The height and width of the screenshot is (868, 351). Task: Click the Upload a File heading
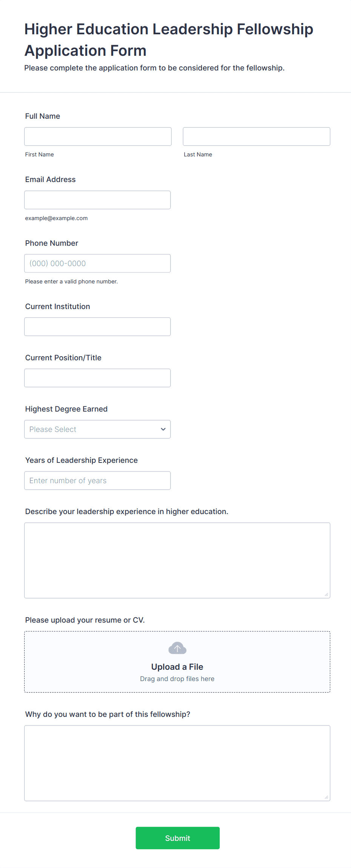click(177, 667)
